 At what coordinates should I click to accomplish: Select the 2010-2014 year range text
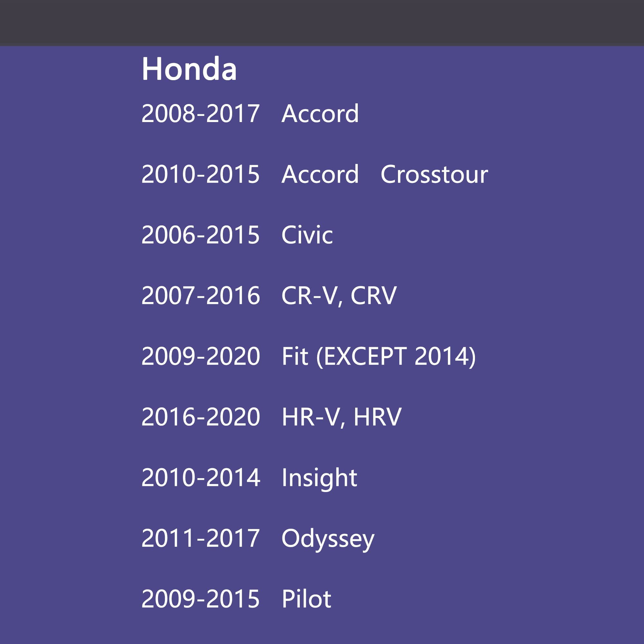[x=200, y=478]
